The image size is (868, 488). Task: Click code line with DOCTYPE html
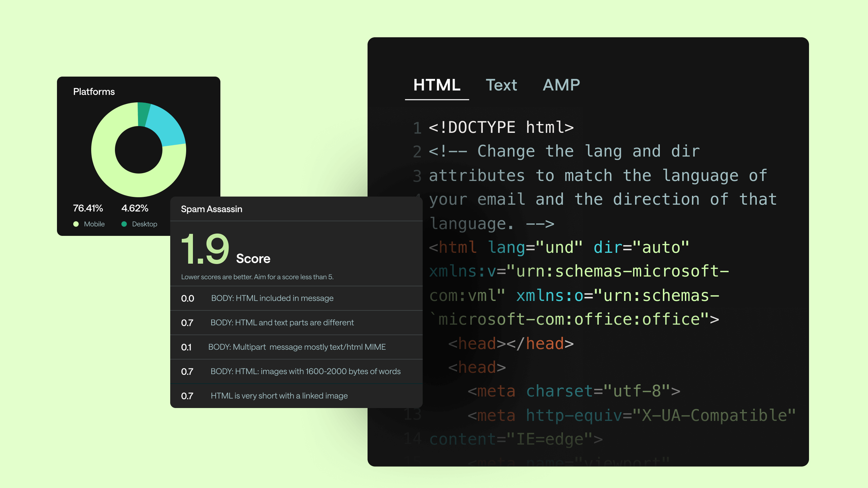501,128
